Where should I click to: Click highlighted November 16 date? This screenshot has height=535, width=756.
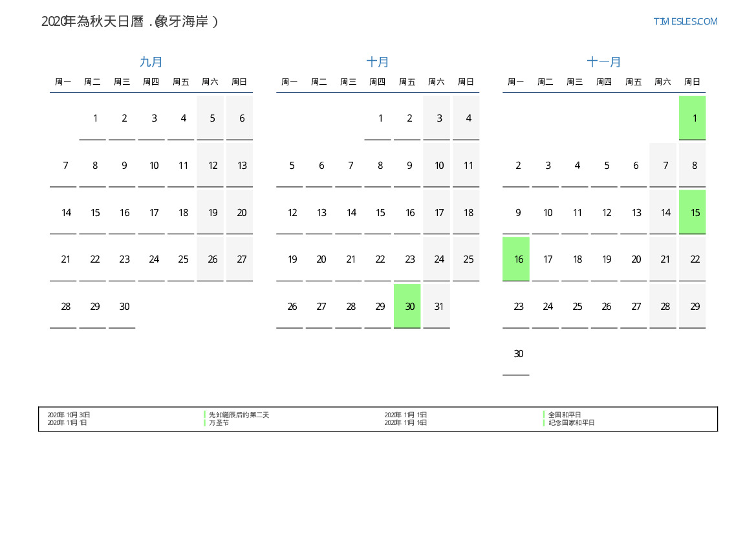click(x=516, y=259)
